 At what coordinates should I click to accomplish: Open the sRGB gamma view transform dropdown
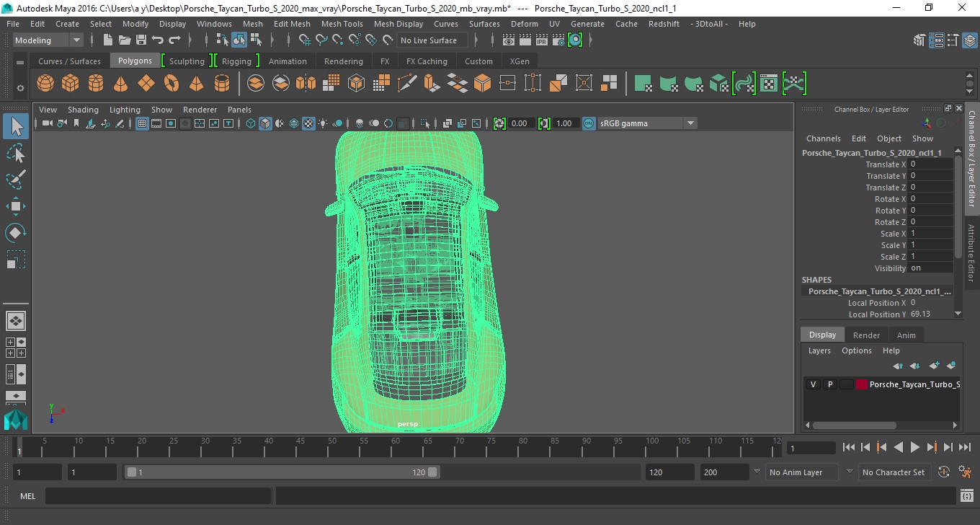click(x=648, y=123)
